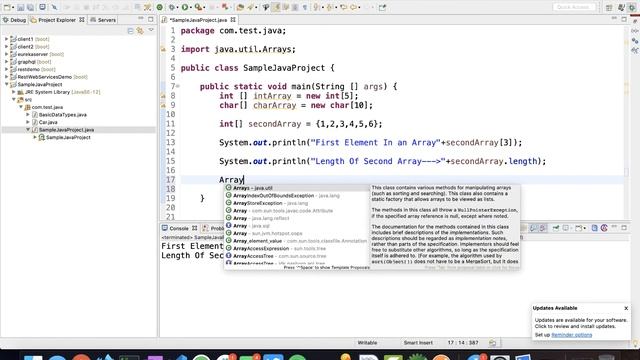
Task: Choose ArrayIndexOutOfBoundsException in autocomplete list
Action: (297, 196)
